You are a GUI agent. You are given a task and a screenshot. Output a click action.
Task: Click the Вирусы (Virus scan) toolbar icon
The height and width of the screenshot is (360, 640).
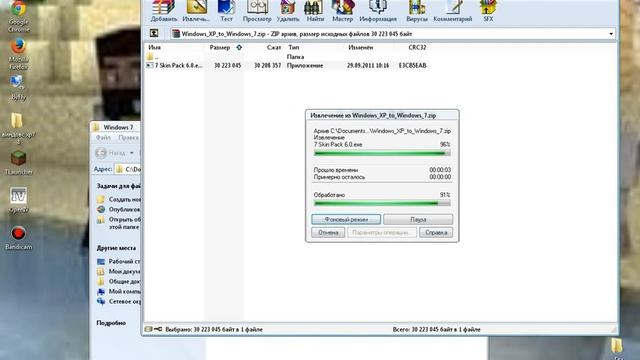(x=417, y=10)
